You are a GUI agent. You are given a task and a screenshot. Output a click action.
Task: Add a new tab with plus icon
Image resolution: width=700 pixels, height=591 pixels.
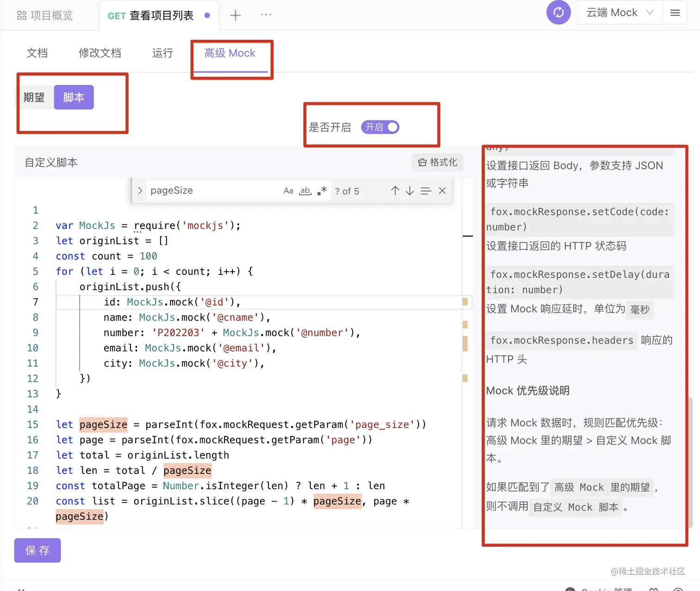pos(235,15)
